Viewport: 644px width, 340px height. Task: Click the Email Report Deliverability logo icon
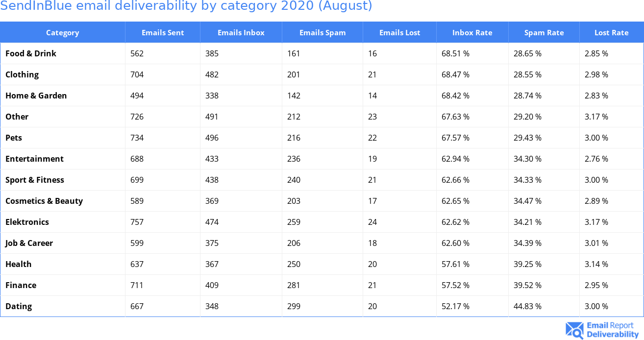click(x=574, y=330)
